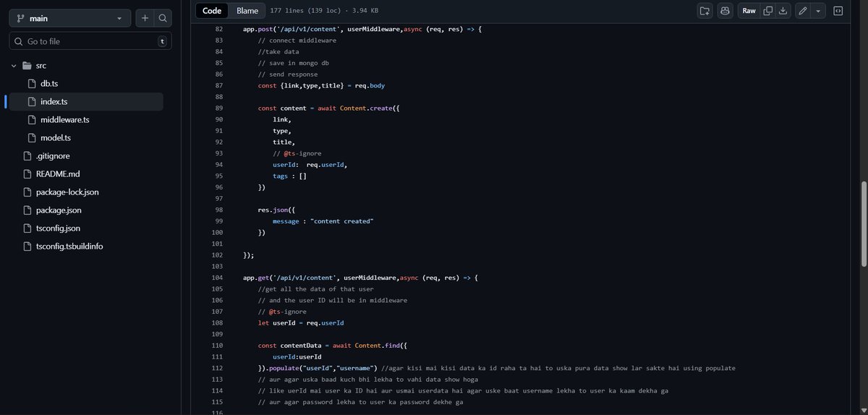Focus the Go to file search field
The width and height of the screenshot is (868, 415).
[x=90, y=41]
